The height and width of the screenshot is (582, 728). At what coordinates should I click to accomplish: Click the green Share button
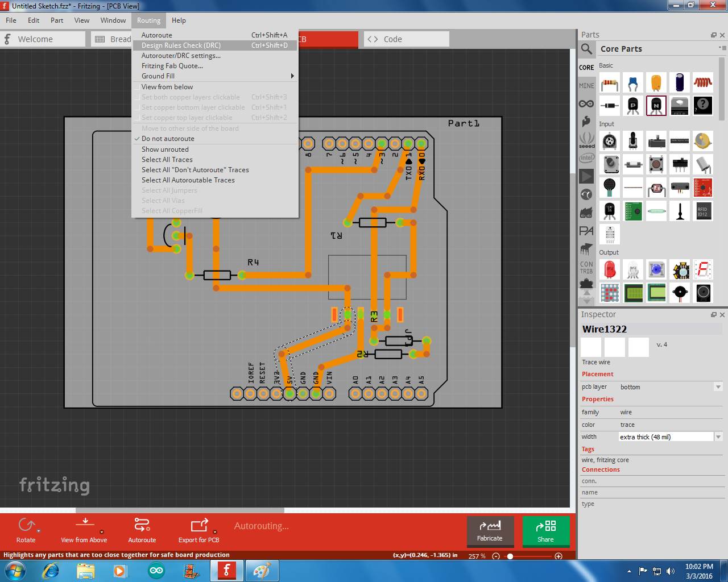[545, 531]
